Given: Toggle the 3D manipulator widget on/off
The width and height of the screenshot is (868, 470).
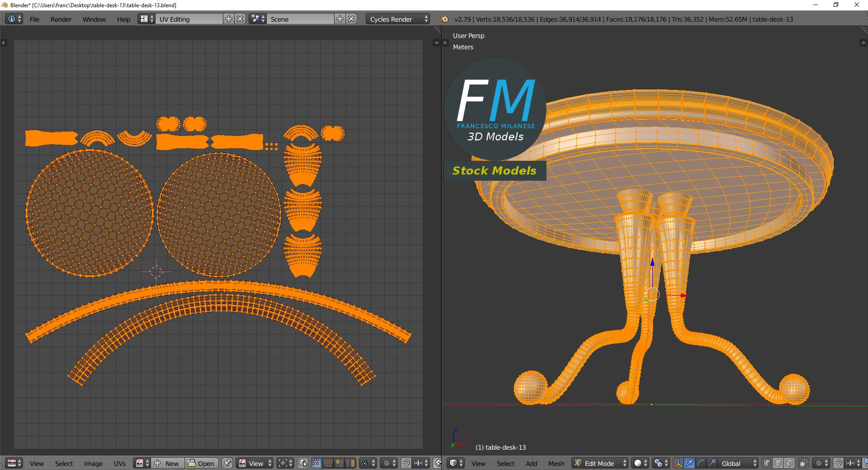Looking at the screenshot, I should [x=678, y=463].
